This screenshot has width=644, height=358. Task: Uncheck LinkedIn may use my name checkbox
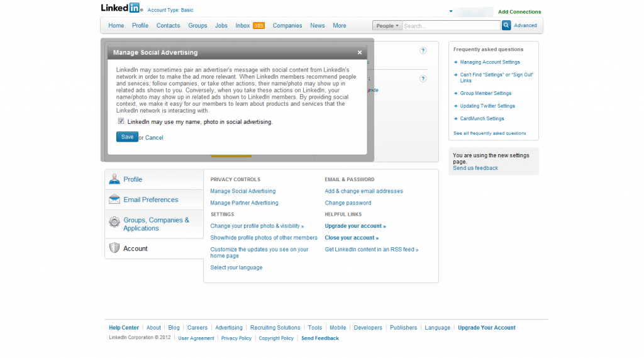[121, 121]
